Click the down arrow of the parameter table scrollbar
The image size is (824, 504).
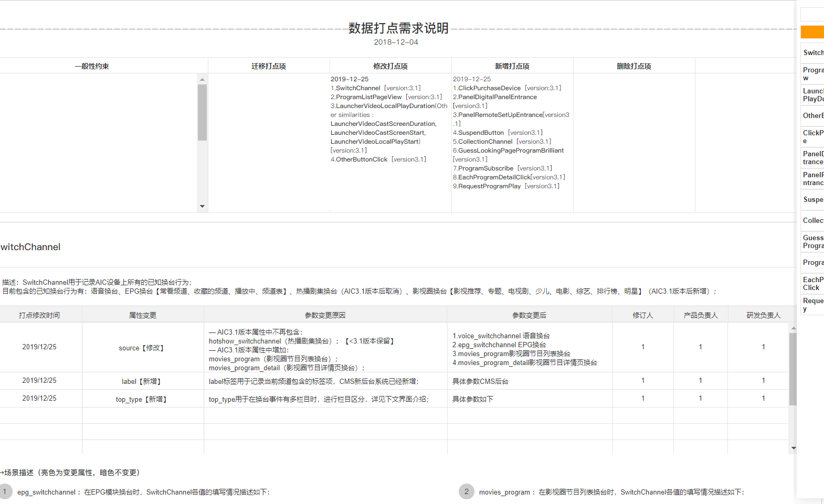pos(793,448)
